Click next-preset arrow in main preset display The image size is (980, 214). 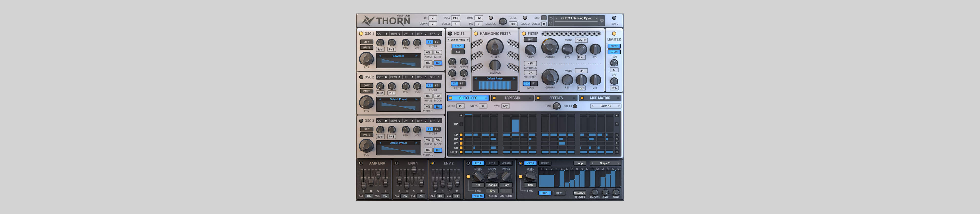point(596,18)
